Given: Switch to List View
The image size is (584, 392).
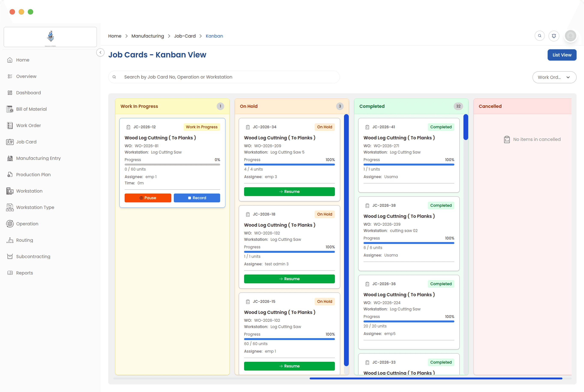Looking at the screenshot, I should coord(562,55).
